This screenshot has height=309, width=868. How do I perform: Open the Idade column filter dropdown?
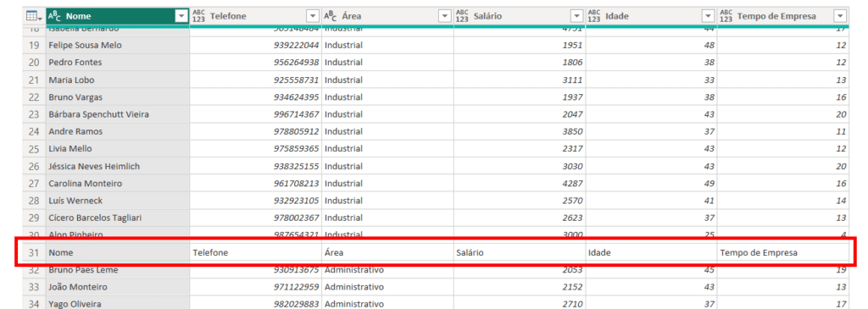[x=709, y=17]
